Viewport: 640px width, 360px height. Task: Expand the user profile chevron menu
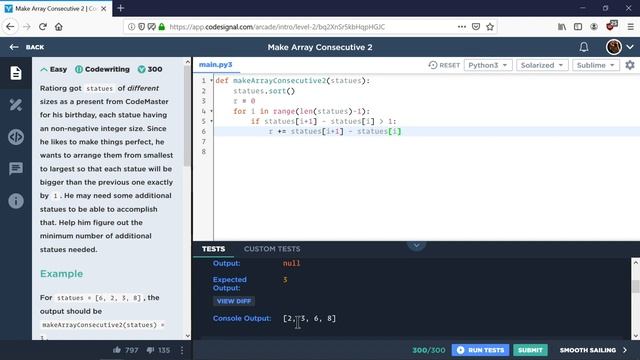[630, 47]
